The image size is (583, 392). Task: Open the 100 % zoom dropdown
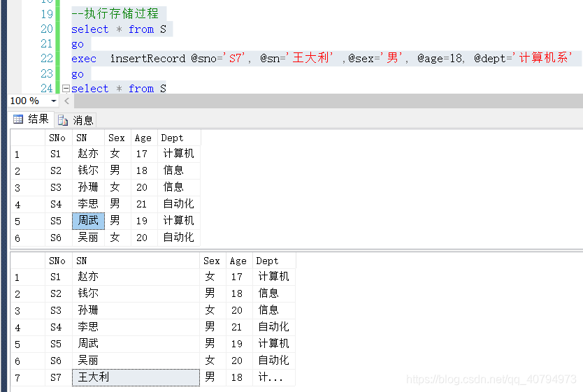coord(54,101)
